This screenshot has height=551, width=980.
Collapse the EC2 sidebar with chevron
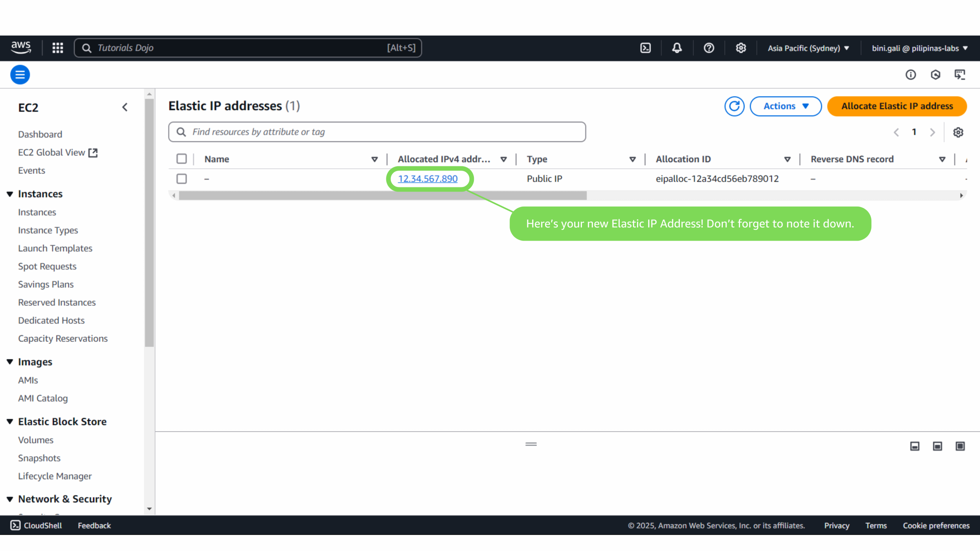click(125, 107)
